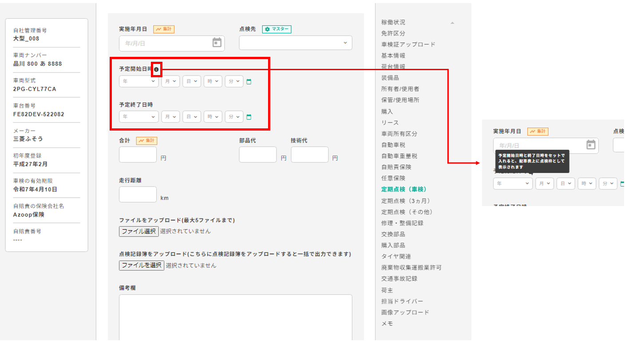Open 分 dropdown for 予定終了日時

point(234,116)
